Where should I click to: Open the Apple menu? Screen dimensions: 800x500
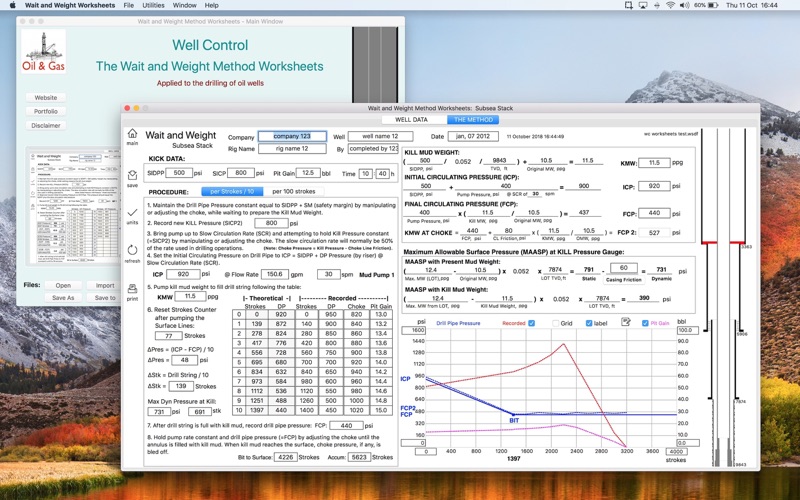[x=13, y=5]
